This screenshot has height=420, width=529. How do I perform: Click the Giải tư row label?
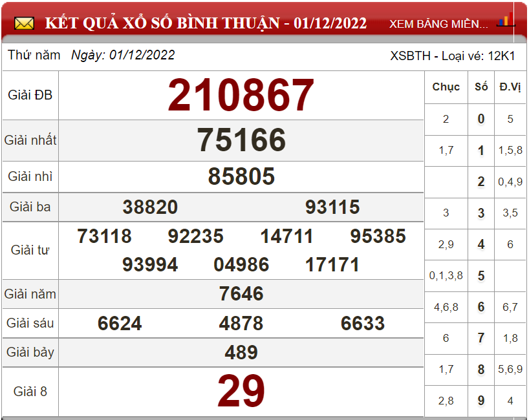coord(30,250)
